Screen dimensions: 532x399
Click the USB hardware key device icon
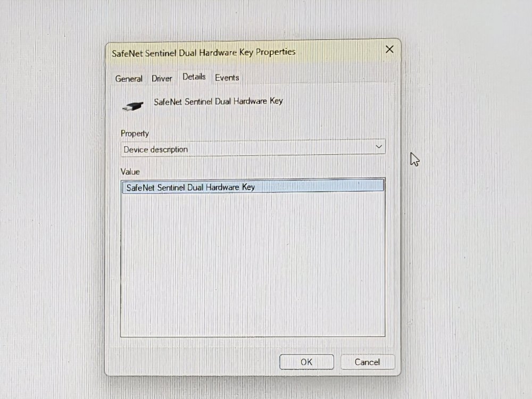132,106
